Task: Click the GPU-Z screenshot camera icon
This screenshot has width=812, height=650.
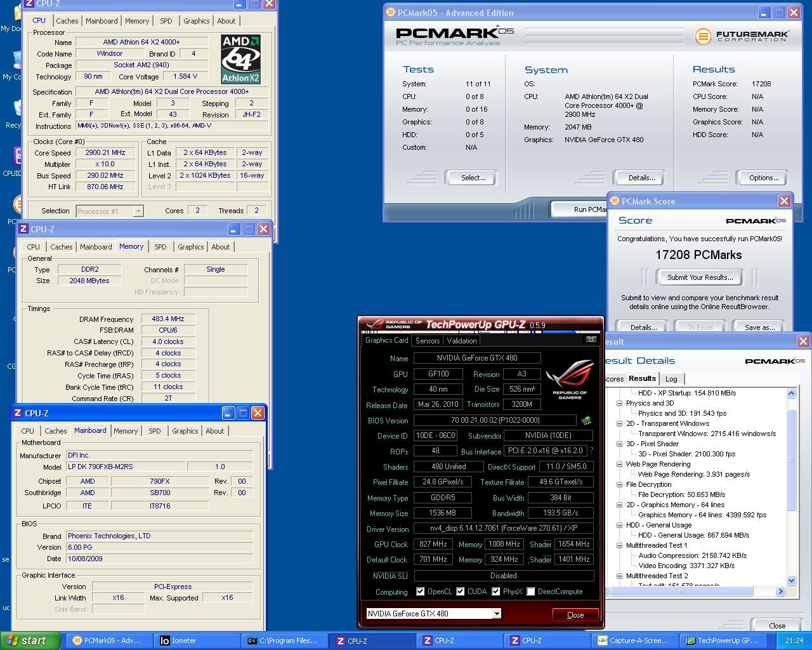Action: click(591, 340)
